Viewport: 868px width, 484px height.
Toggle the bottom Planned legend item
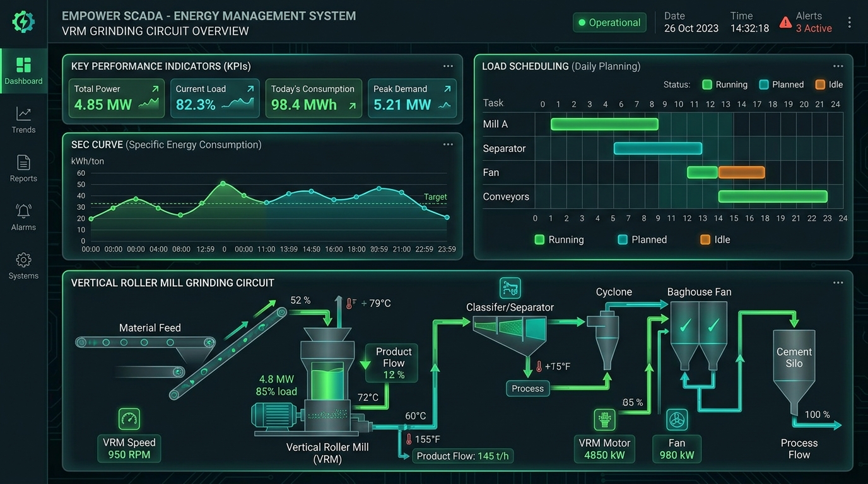tap(642, 239)
